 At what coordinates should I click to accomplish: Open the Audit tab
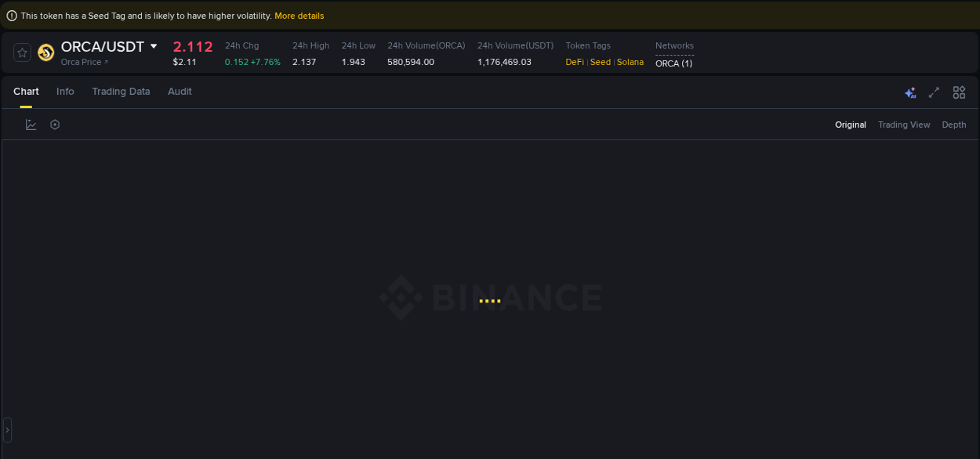[x=180, y=92]
